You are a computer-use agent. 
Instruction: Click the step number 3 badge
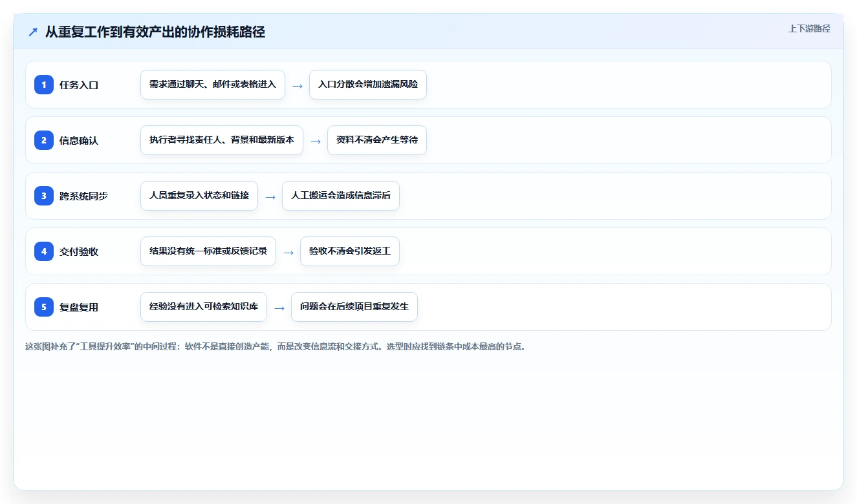44,196
